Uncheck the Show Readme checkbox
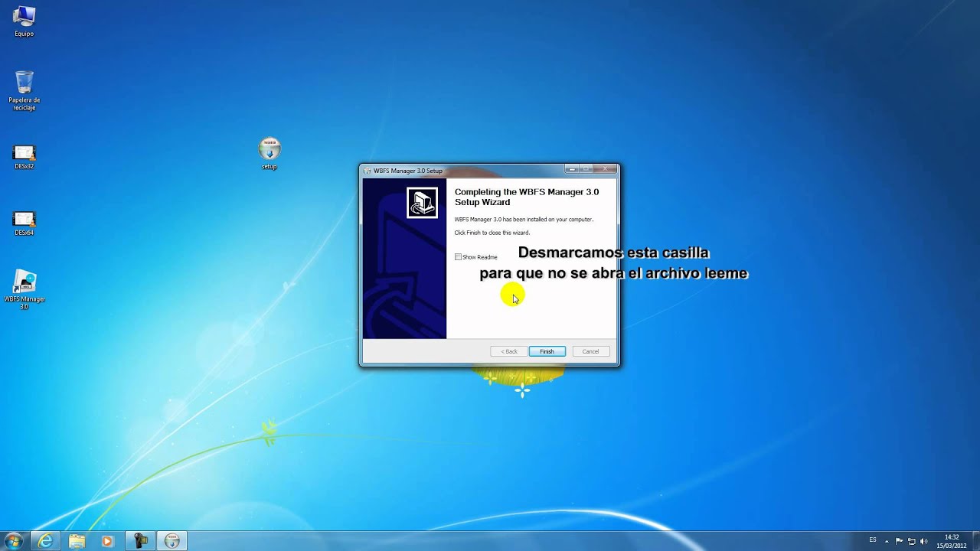Image resolution: width=980 pixels, height=551 pixels. (458, 257)
